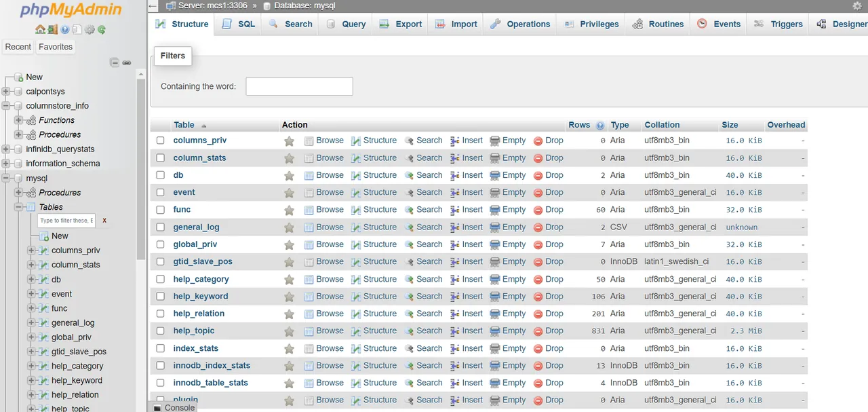Click the 'Containing the word' filter field
This screenshot has width=868, height=412.
tap(299, 86)
